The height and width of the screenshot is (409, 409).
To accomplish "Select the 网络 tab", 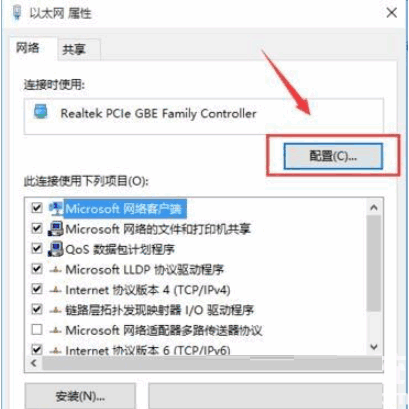I will coord(28,48).
